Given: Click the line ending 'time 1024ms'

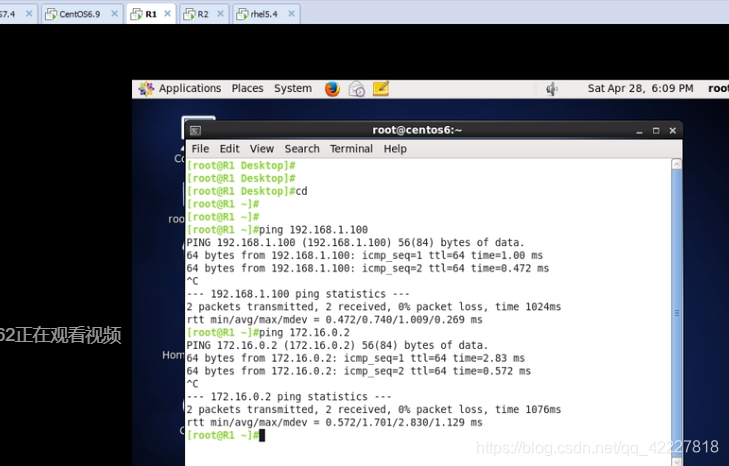Looking at the screenshot, I should click(374, 307).
